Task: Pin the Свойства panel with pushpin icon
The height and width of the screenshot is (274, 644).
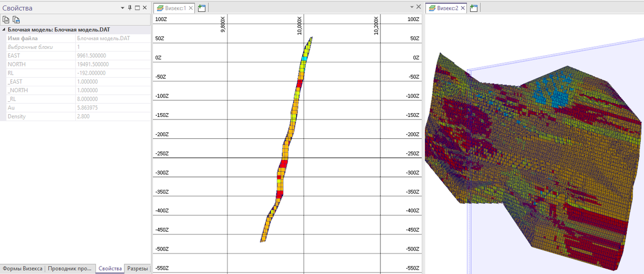Action: [129, 8]
